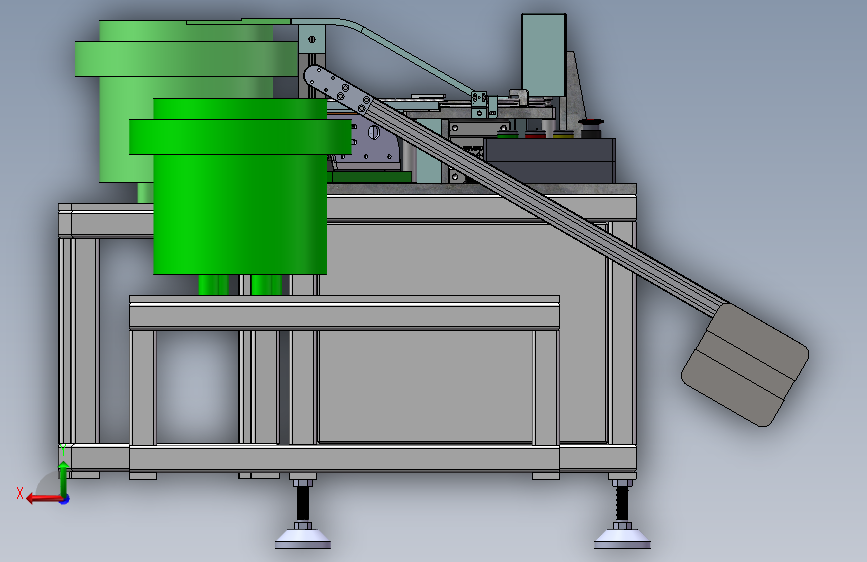Select the right leveling foot pad
This screenshot has height=562, width=867.
click(x=622, y=539)
